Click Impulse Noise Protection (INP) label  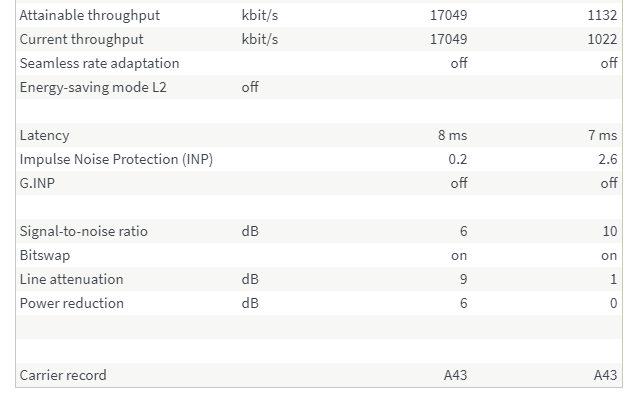point(116,159)
